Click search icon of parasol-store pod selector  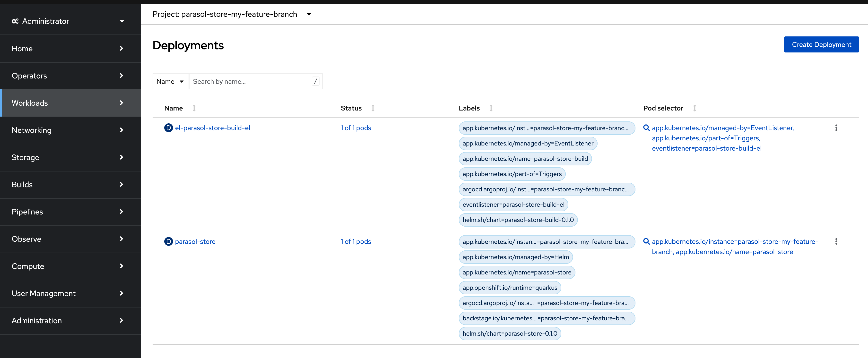pos(646,241)
